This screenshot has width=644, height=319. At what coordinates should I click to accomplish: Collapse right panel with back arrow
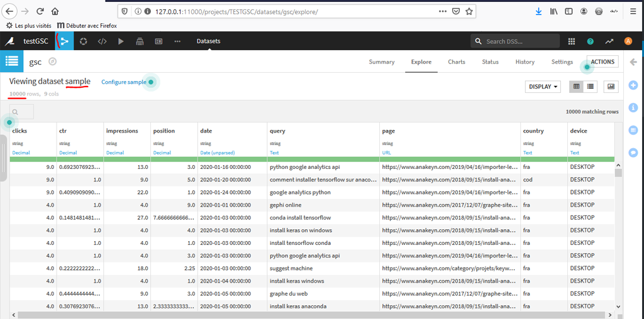coord(633,62)
